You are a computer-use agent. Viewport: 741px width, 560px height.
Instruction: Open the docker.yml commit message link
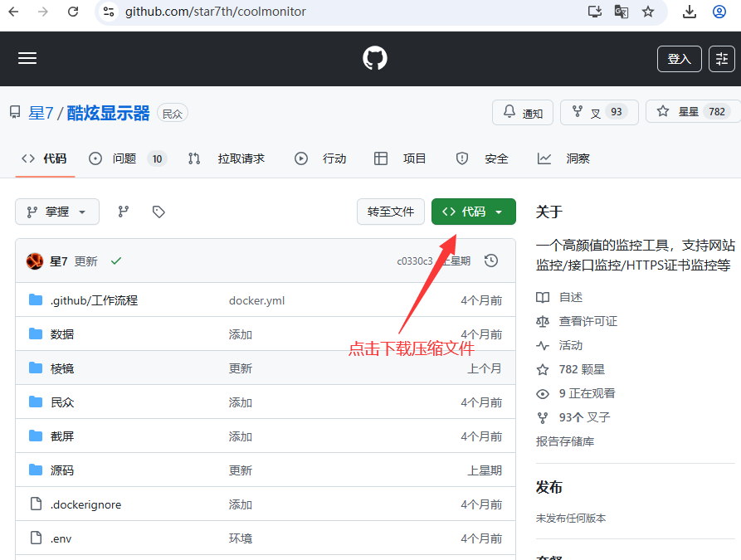256,300
